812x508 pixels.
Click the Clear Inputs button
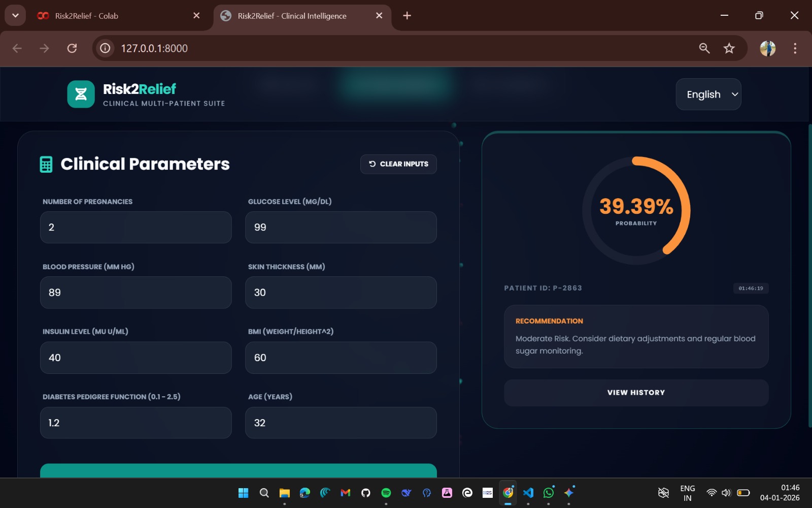tap(398, 164)
